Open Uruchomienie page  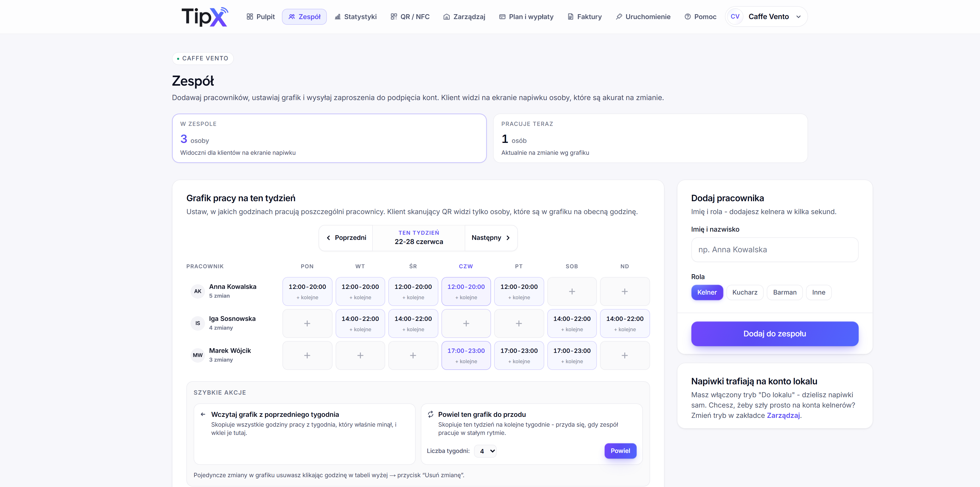tap(643, 17)
